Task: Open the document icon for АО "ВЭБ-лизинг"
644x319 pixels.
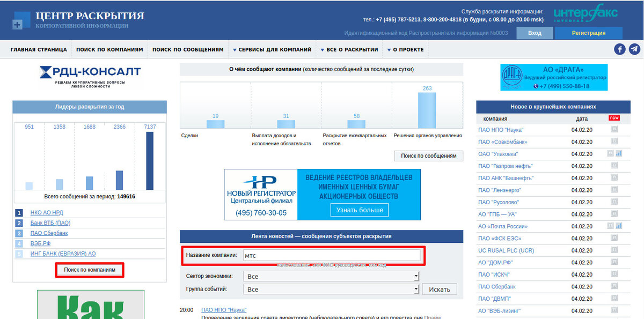Action: pos(614,310)
